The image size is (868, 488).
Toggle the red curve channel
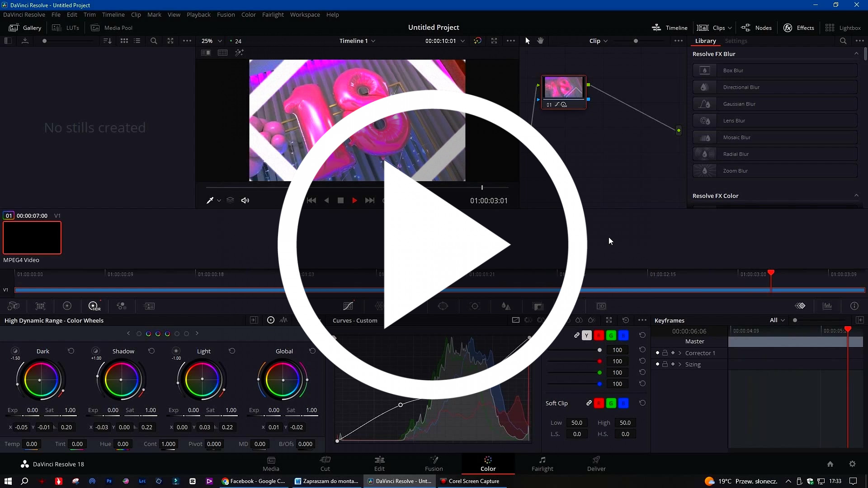(x=599, y=335)
